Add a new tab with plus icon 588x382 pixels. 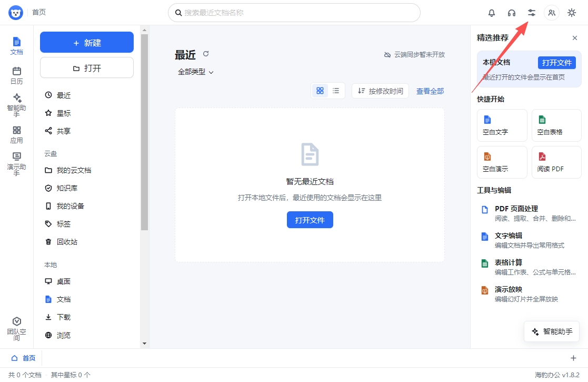pos(573,358)
